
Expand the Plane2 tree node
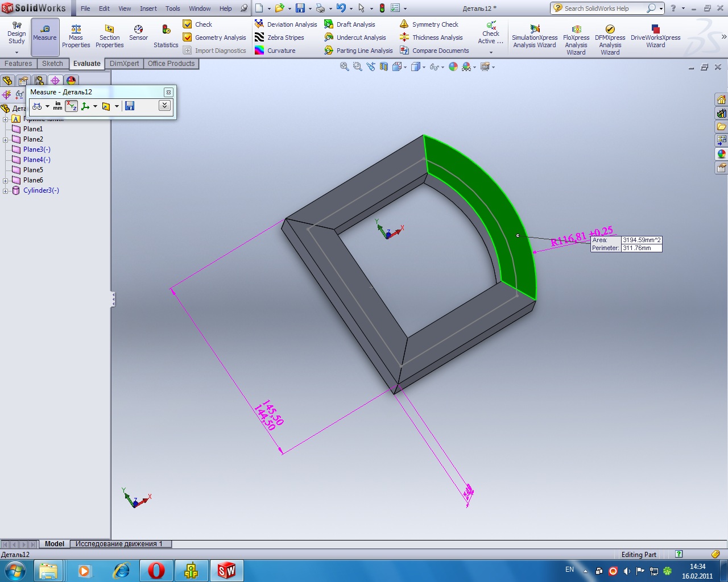6,139
